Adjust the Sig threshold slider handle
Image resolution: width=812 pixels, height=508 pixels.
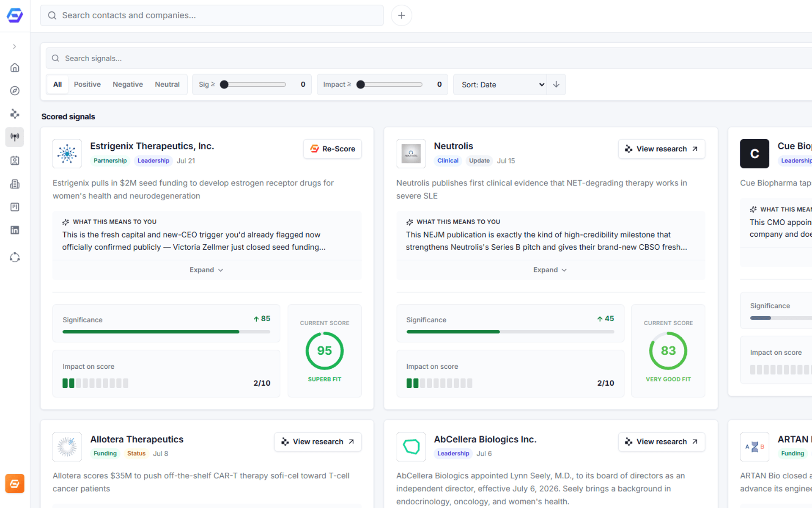[224, 85]
